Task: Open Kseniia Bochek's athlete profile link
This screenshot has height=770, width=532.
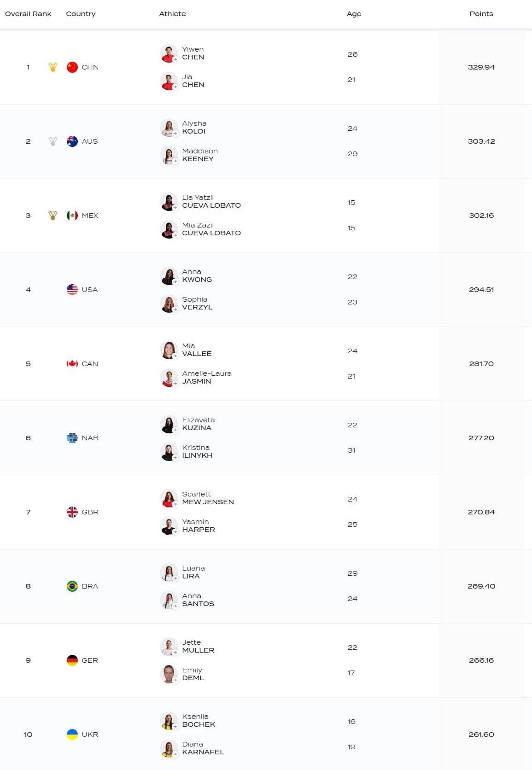Action: coord(199,721)
